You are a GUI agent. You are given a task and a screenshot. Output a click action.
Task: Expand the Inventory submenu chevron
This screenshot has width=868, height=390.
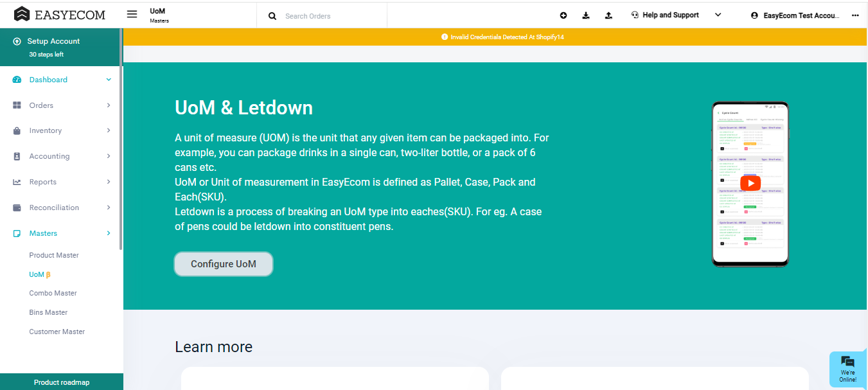(x=109, y=130)
